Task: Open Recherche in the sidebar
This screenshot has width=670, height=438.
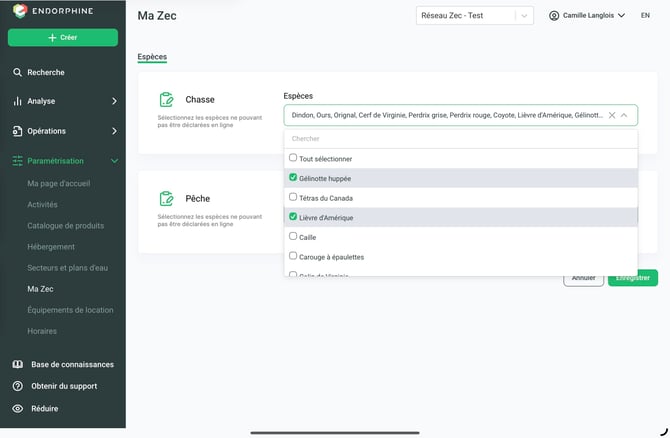Action: pos(46,73)
